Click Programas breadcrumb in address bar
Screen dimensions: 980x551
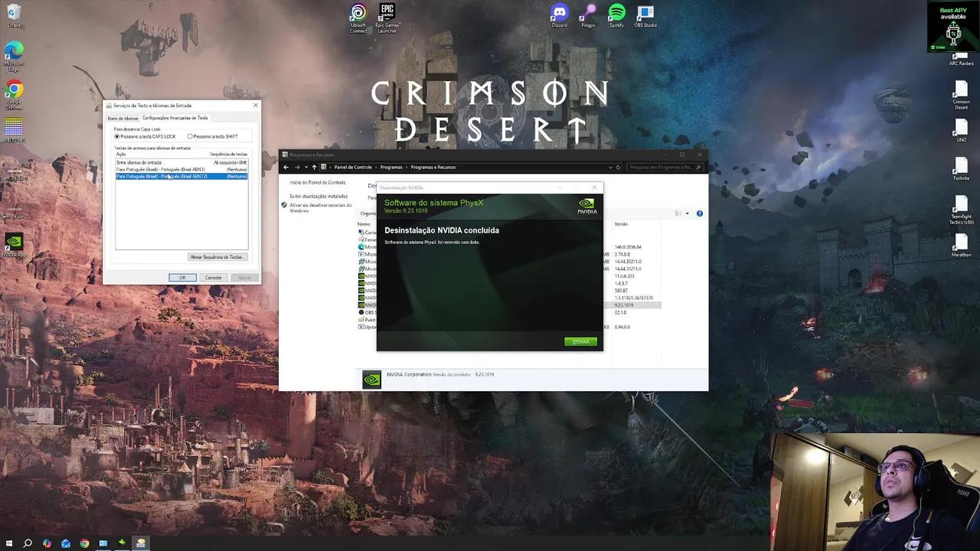(391, 167)
